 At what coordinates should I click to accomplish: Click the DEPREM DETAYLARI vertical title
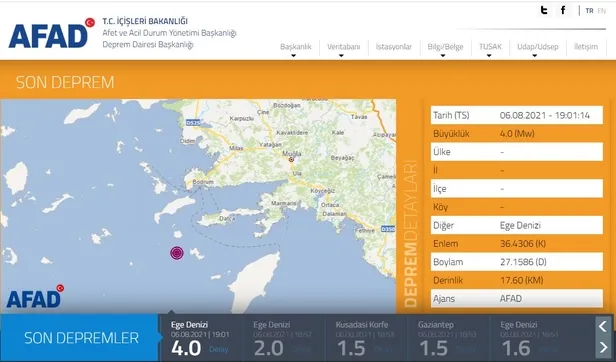click(x=411, y=233)
